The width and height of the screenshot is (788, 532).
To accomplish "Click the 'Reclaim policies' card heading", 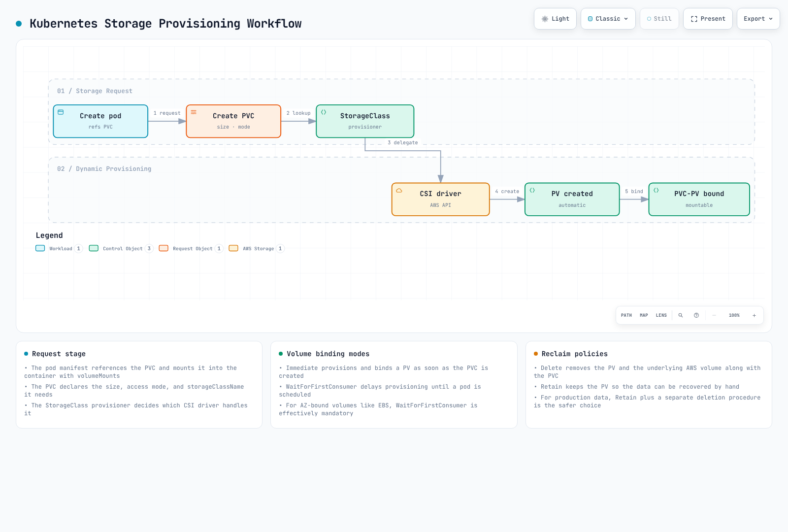I will (575, 354).
